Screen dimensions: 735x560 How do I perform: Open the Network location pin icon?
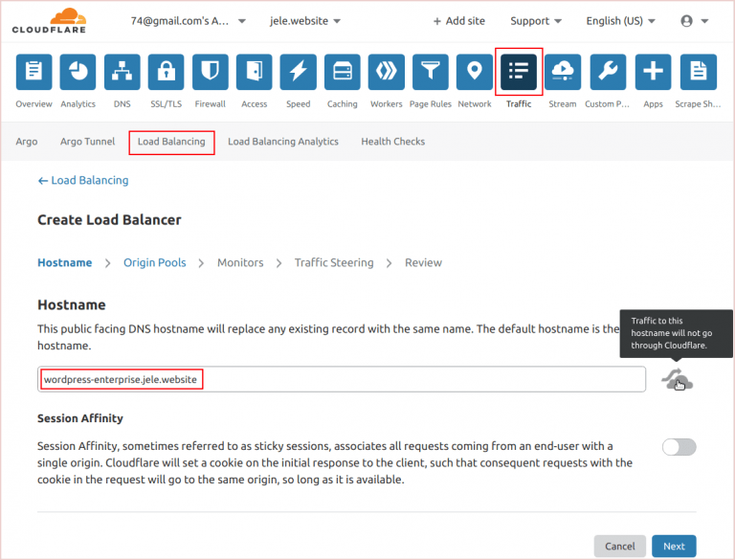tap(475, 72)
